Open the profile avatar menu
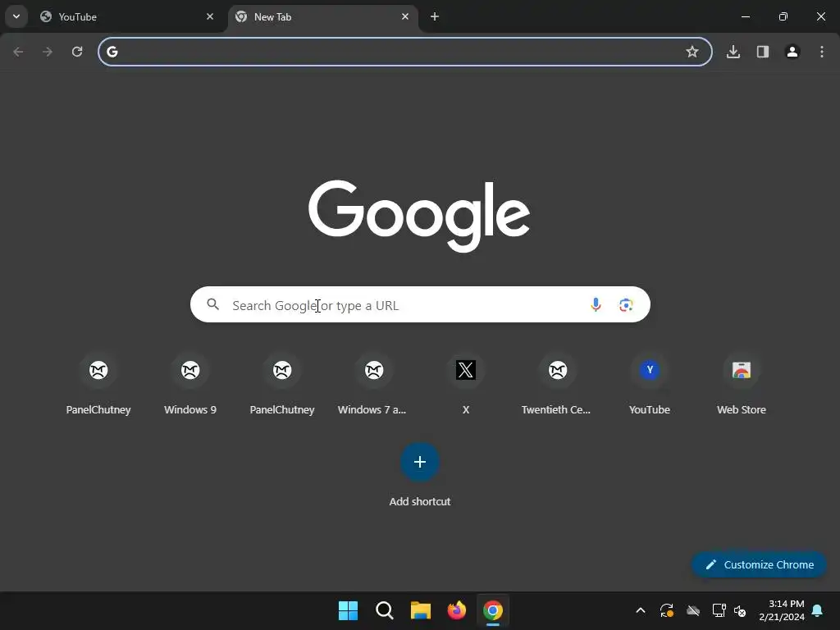The height and width of the screenshot is (630, 840). pyautogui.click(x=792, y=52)
